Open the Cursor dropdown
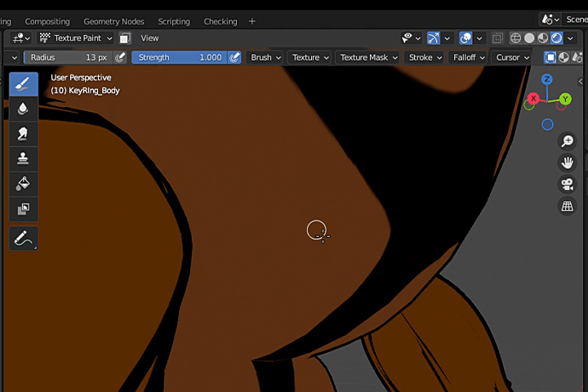The image size is (588, 392). [512, 57]
